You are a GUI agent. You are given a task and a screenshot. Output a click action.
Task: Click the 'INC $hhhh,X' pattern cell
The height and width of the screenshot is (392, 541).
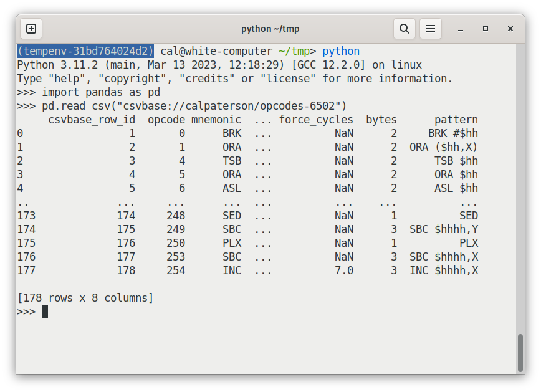[x=444, y=270]
